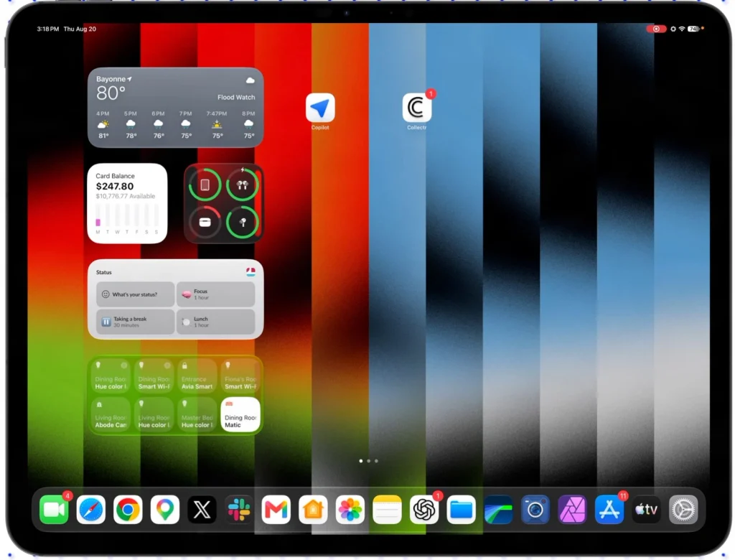This screenshot has height=560, width=735.
Task: Tap the Slack logo in Status widget
Action: (251, 271)
